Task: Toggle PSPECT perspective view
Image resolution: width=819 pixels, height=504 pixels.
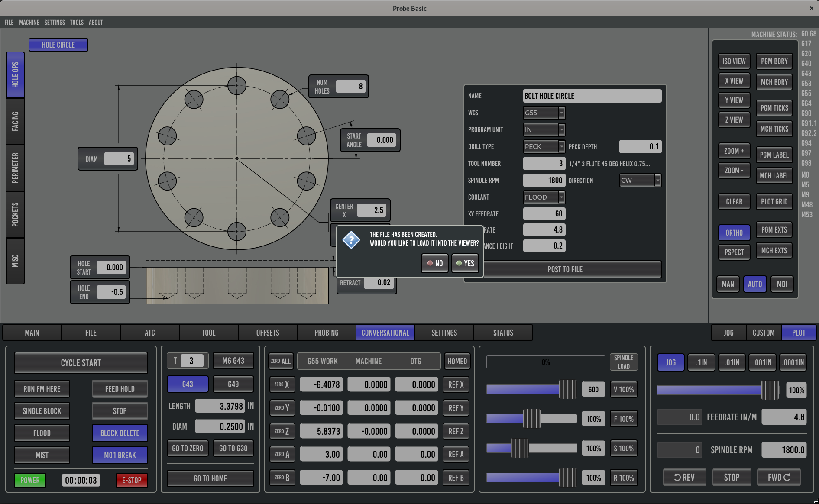Action: click(x=734, y=252)
